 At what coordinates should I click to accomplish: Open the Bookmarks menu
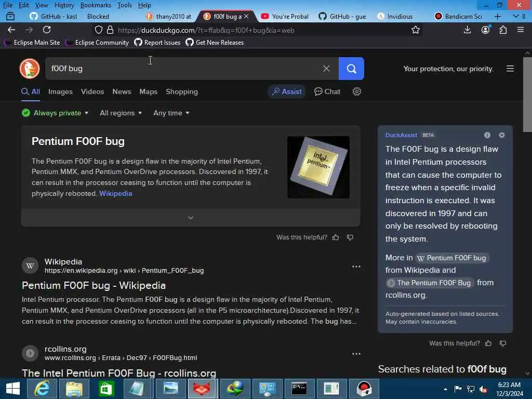click(96, 5)
